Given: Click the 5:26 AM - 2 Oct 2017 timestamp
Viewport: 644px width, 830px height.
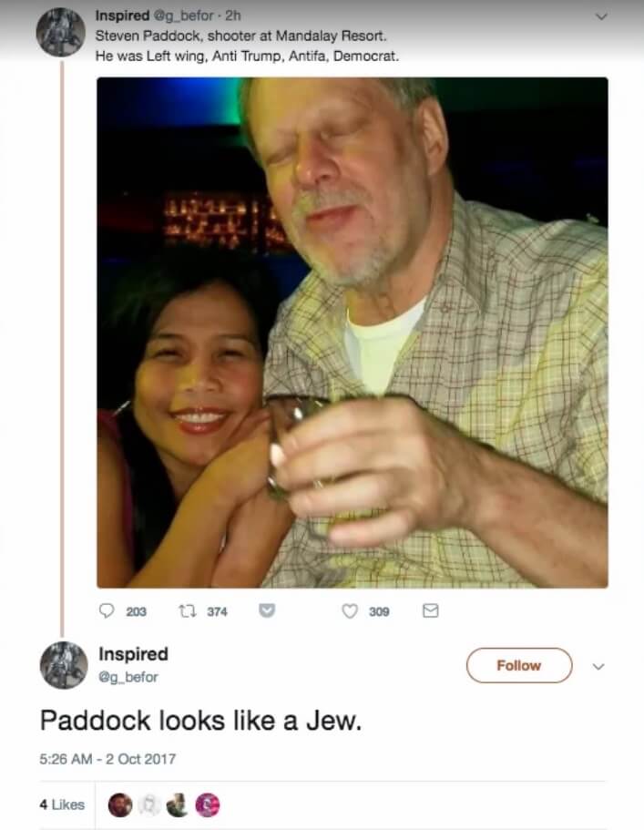Looking at the screenshot, I should (x=107, y=758).
